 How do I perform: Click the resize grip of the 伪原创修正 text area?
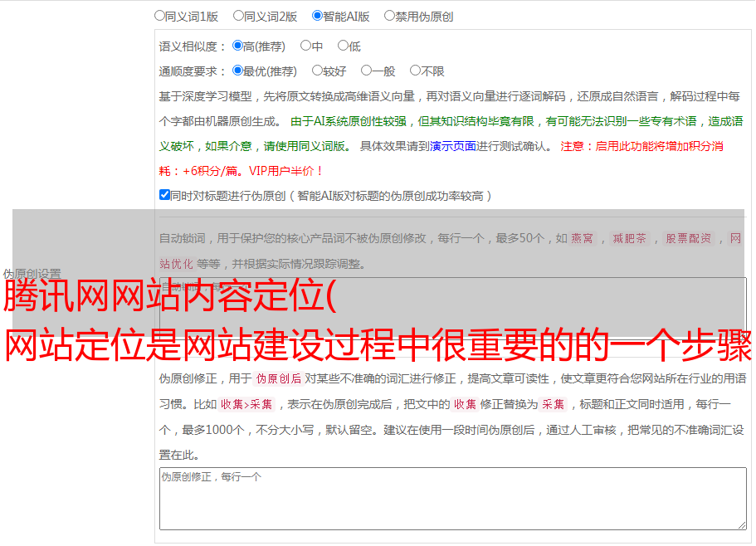coord(742,525)
